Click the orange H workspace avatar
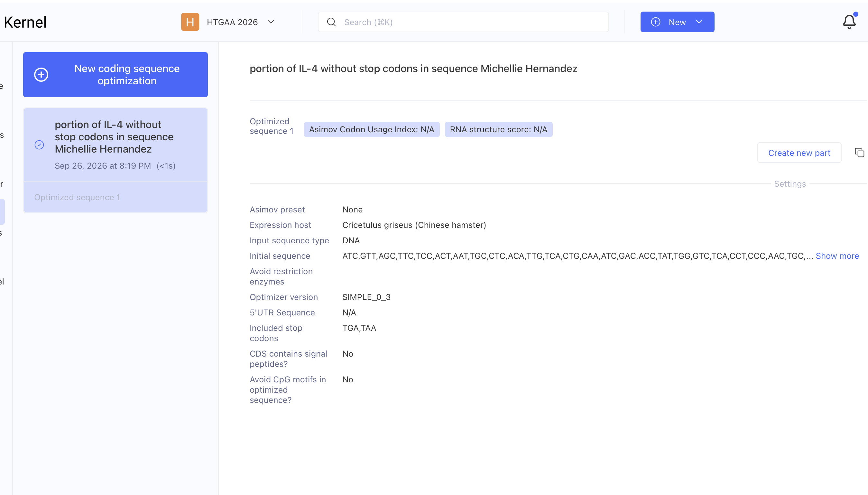The image size is (868, 495). point(190,22)
